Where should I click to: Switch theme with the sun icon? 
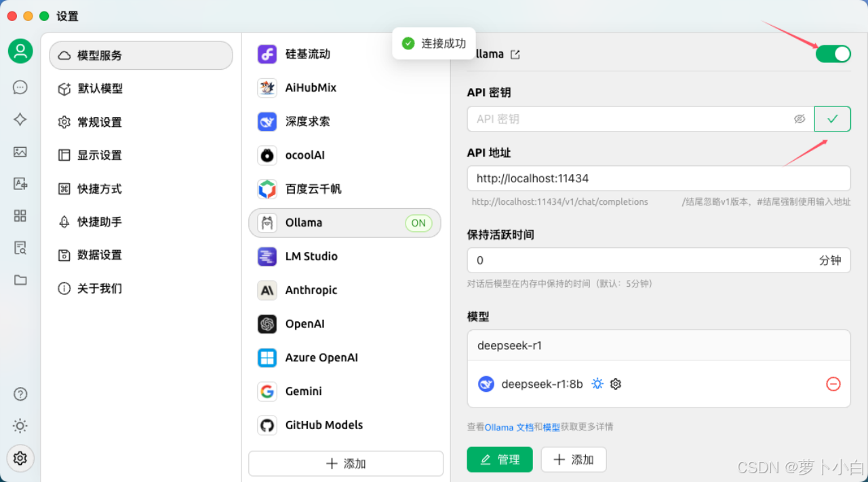point(20,426)
